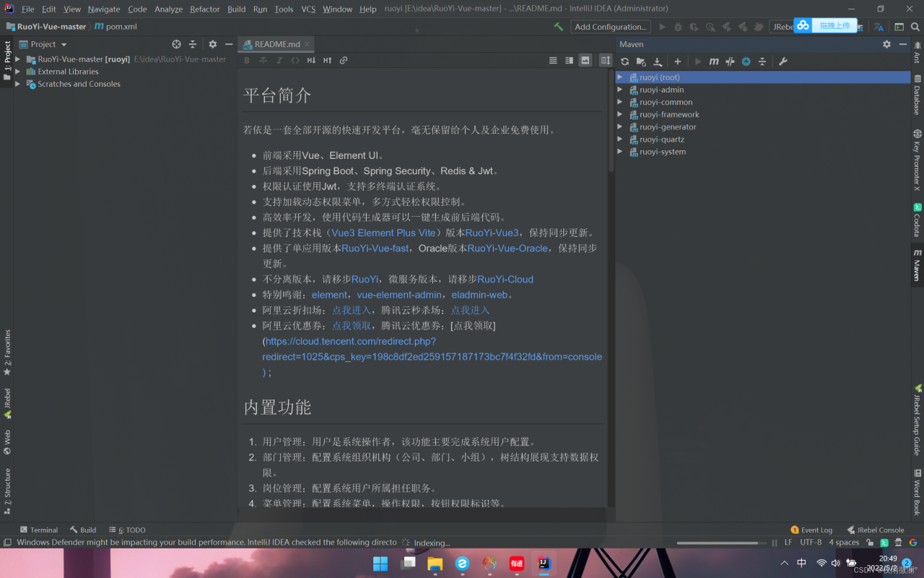Click Add Configuration button
Image resolution: width=924 pixels, height=578 pixels.
pos(611,27)
